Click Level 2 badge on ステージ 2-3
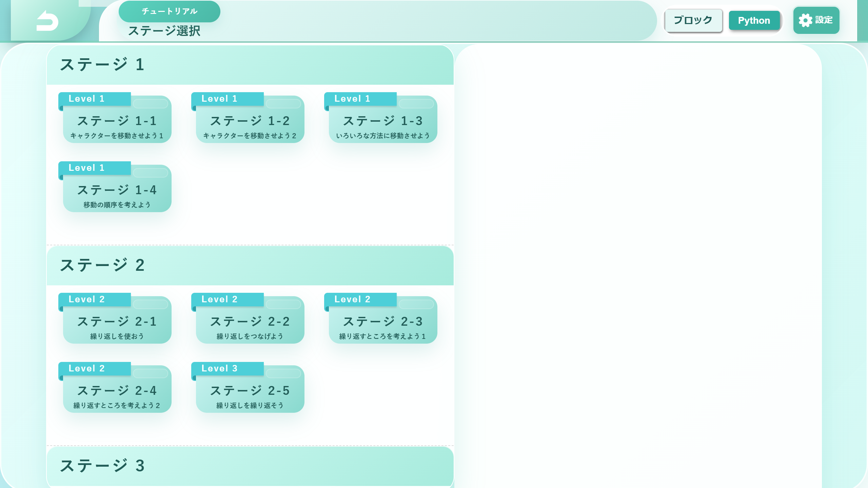This screenshot has width=868, height=488. pyautogui.click(x=360, y=300)
